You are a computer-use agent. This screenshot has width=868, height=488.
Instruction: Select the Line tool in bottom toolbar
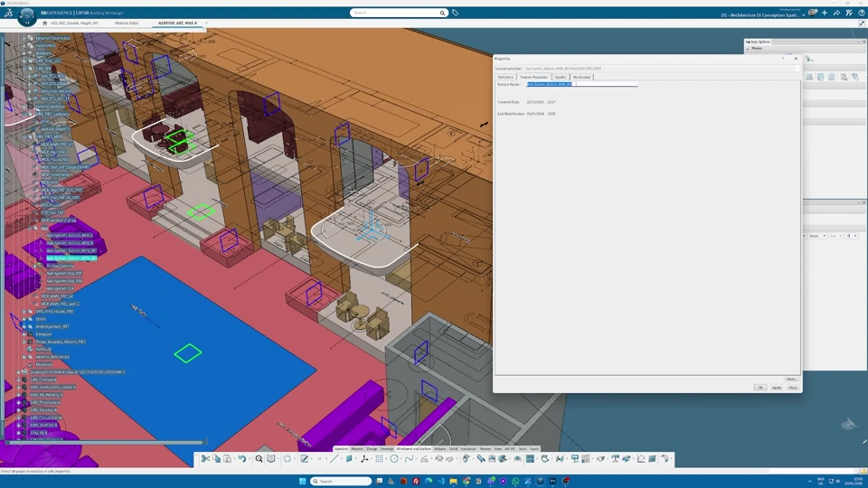coord(335,459)
